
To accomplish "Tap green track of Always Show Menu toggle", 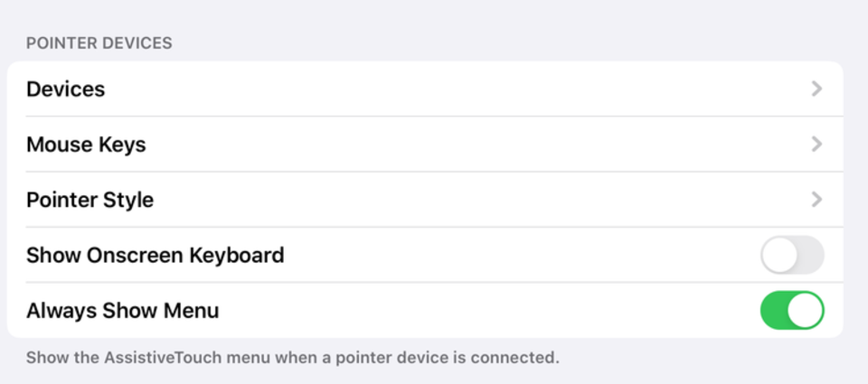I will pyautogui.click(x=773, y=311).
